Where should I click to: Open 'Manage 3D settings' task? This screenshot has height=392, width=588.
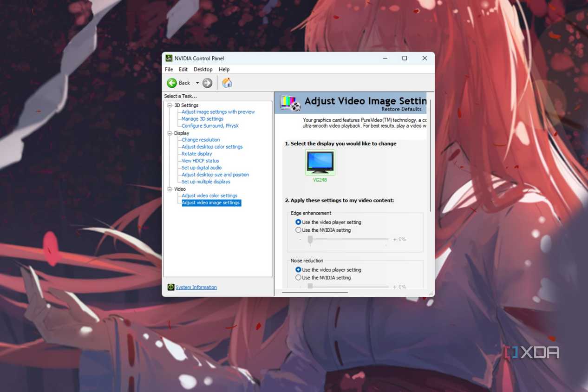coord(203,119)
